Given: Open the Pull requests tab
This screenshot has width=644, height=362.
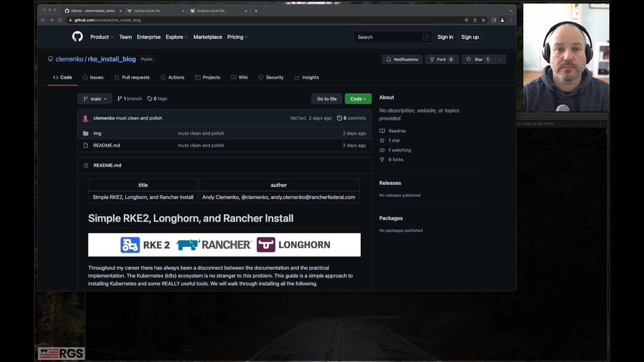Looking at the screenshot, I should (x=132, y=77).
